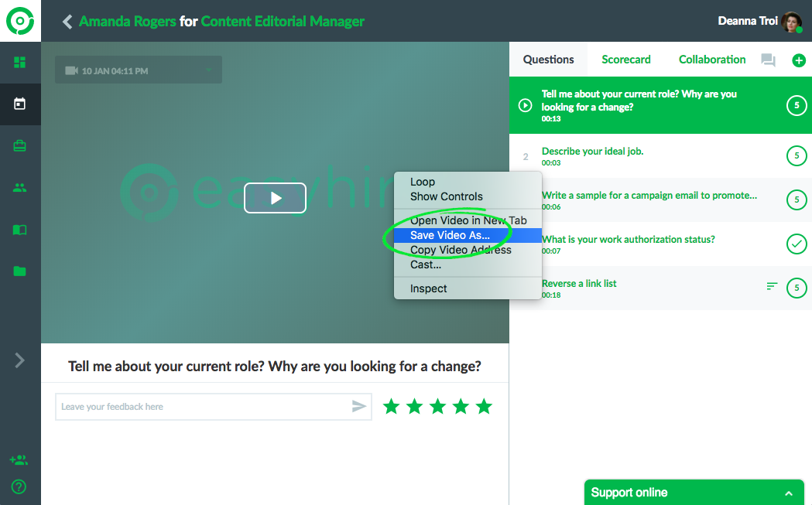Screen dimensions: 812x505
Task: Open the chat comments bubble icon
Action: [768, 60]
